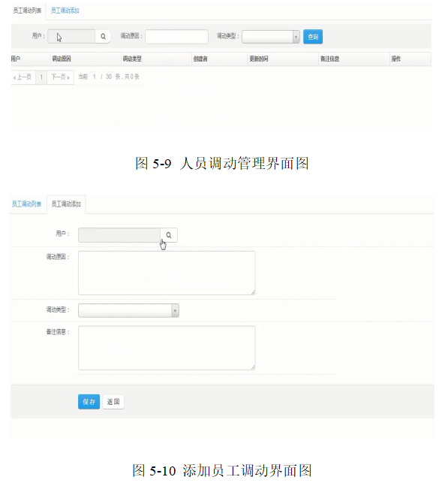Click the blue 查询 button
The height and width of the screenshot is (486, 448).
(313, 37)
